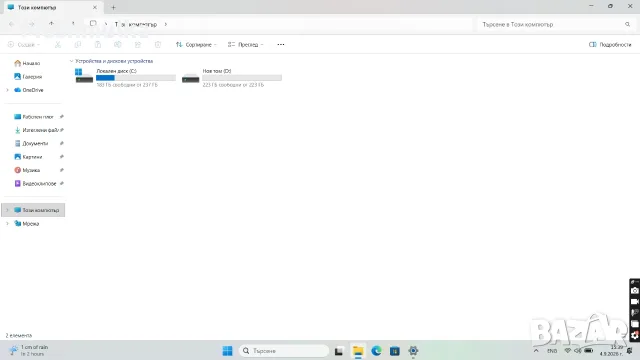
Task: Click the D: drive usage bar
Action: click(x=242, y=78)
